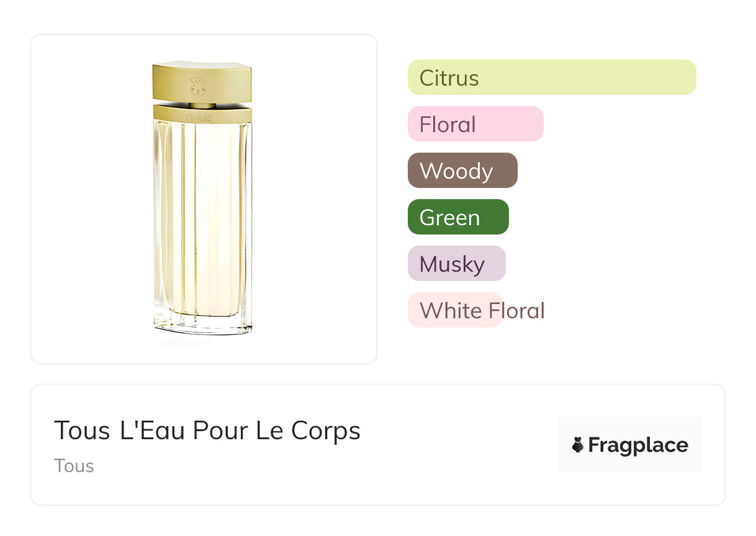The width and height of the screenshot is (756, 536).
Task: Select the Musky accord bar
Action: (456, 264)
